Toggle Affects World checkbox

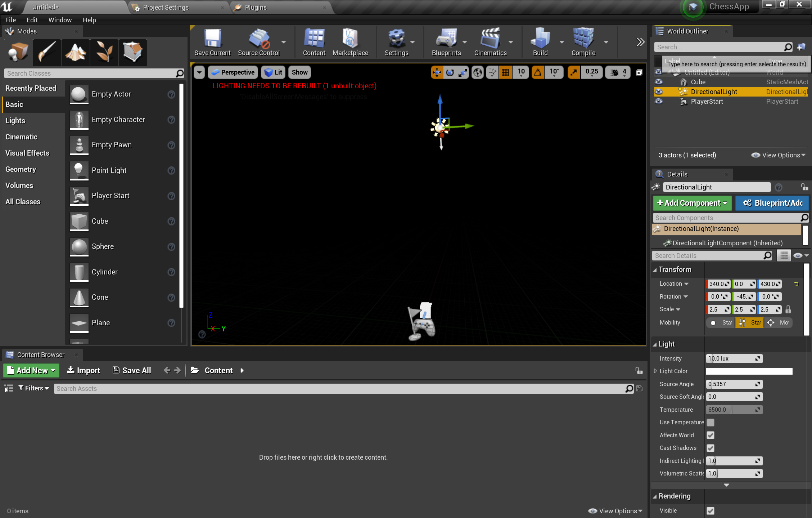pos(711,435)
